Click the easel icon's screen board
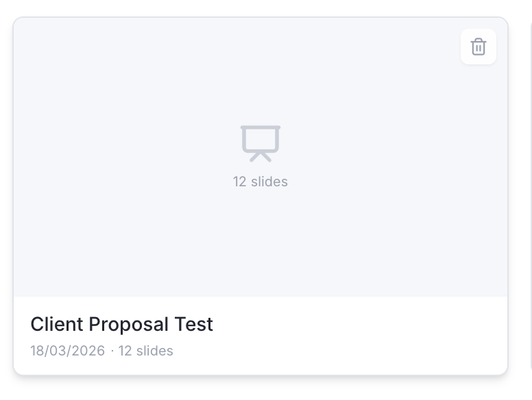Image resolution: width=532 pixels, height=400 pixels. [x=261, y=139]
